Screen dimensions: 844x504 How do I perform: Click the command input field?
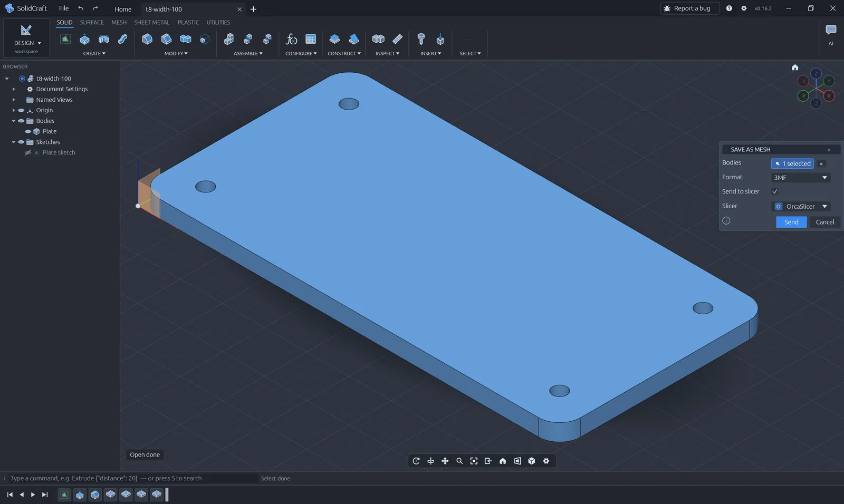point(131,478)
